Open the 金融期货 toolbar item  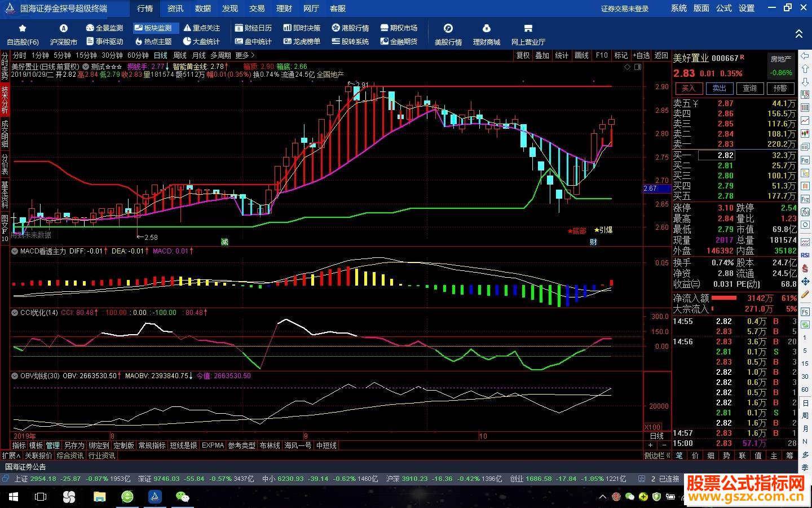pos(399,41)
